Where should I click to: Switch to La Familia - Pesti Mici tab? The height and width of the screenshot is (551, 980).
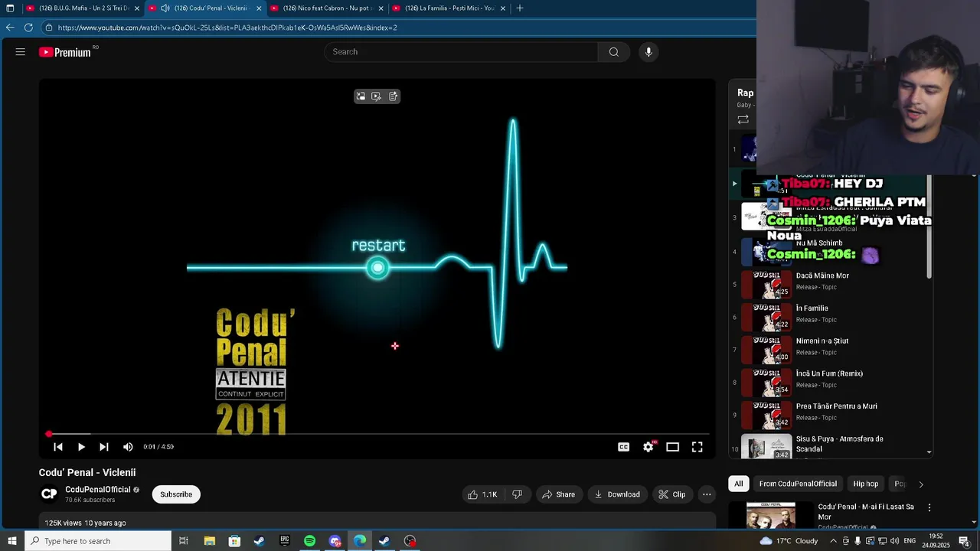[449, 8]
